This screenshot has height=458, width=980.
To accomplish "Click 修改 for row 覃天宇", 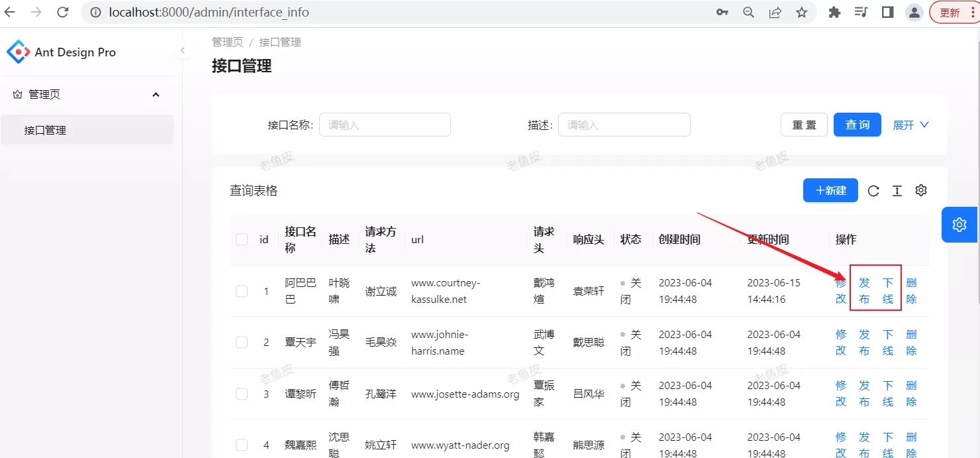I will tap(841, 342).
